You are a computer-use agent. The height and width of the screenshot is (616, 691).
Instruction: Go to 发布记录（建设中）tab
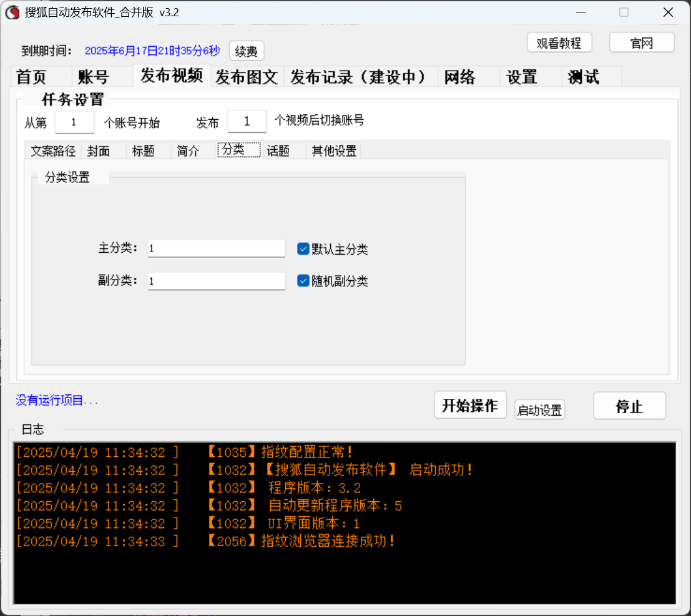[361, 77]
